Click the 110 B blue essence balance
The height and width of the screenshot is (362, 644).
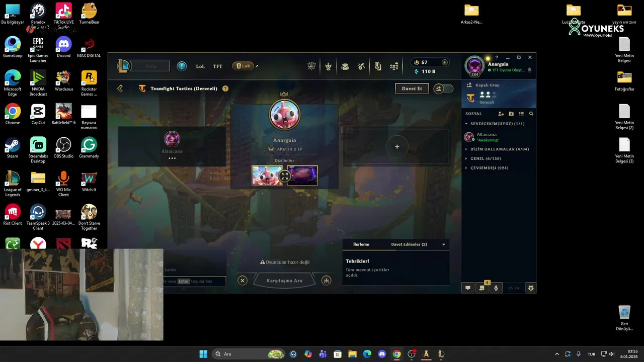pyautogui.click(x=425, y=71)
